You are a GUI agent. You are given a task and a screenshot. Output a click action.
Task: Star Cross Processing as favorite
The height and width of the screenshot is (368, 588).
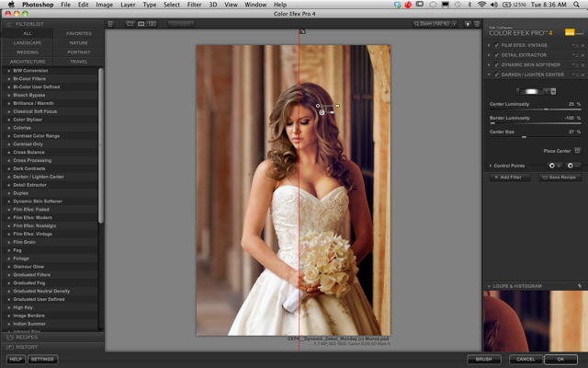pyautogui.click(x=8, y=160)
